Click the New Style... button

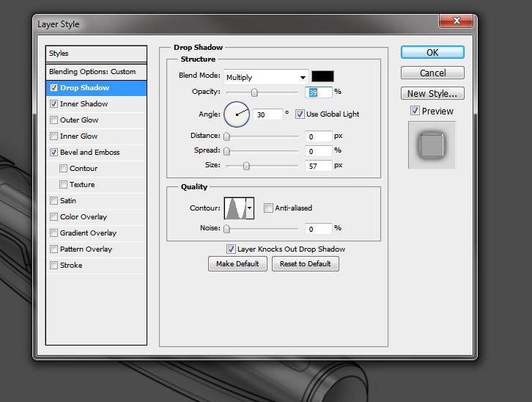click(432, 93)
